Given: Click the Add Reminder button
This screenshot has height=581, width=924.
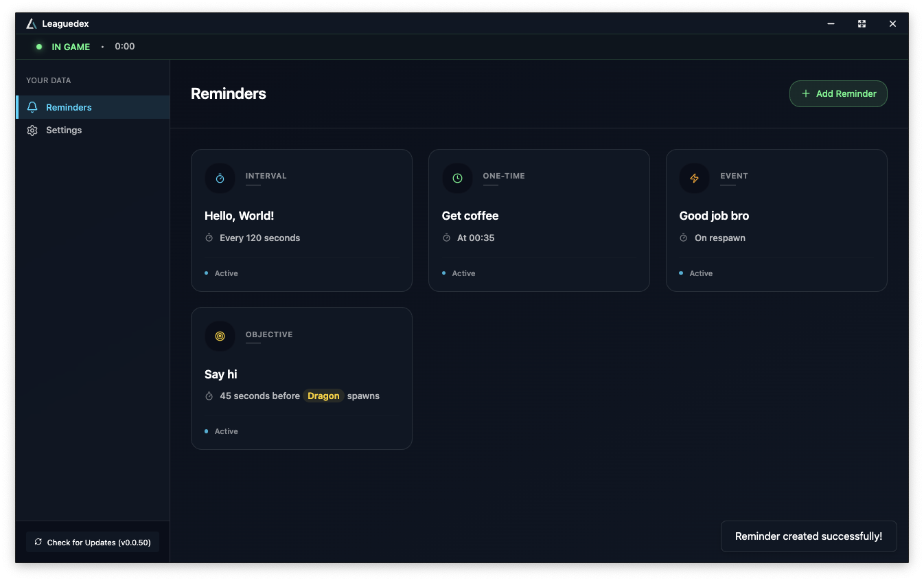Looking at the screenshot, I should coord(838,93).
